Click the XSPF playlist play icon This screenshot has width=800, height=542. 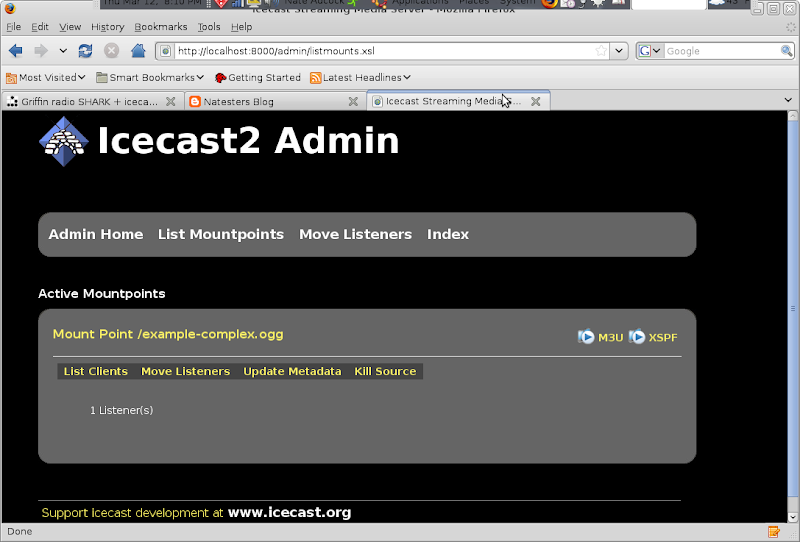(x=637, y=337)
